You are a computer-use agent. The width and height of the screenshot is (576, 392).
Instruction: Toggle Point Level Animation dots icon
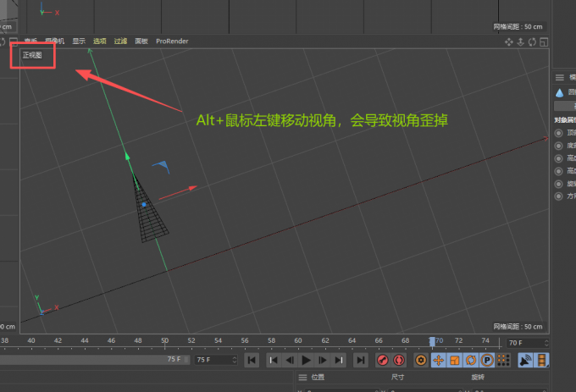pyautogui.click(x=504, y=360)
